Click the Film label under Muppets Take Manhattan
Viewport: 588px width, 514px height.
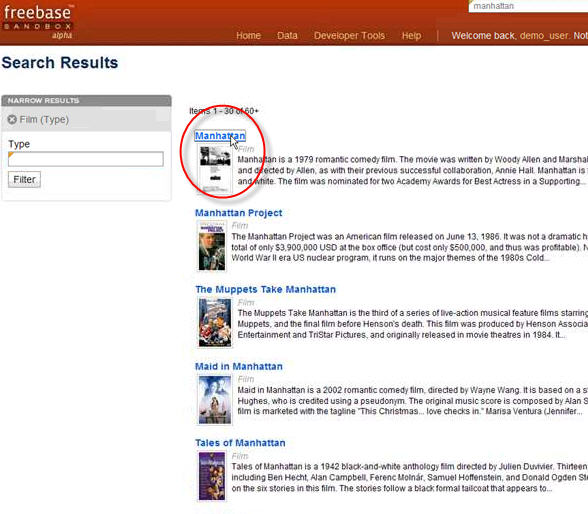pyautogui.click(x=246, y=302)
